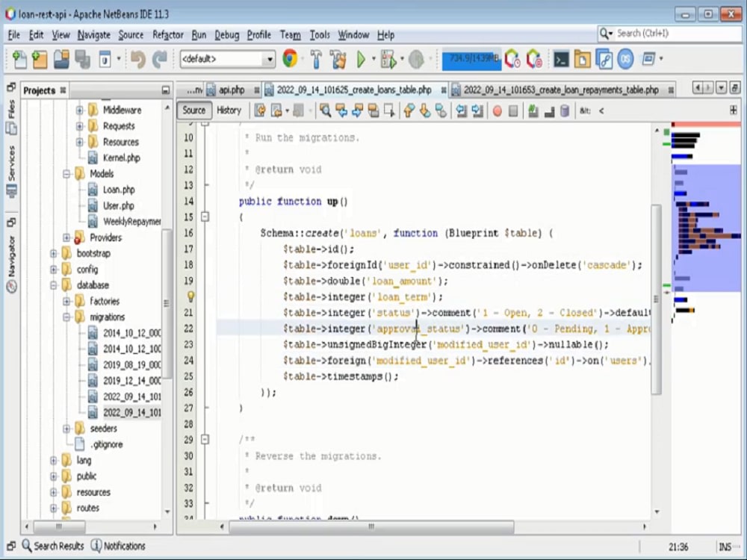Click the Find Previous Occurrence icon
This screenshot has width=747, height=560.
coord(341,111)
